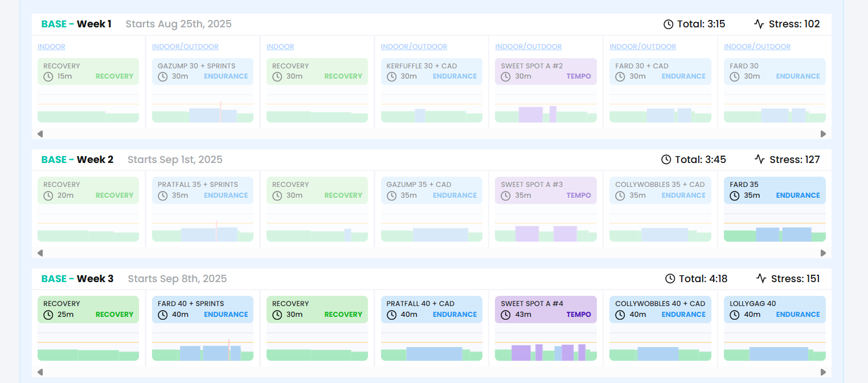Click the clock icon on Lollygag 40 card
The image size is (868, 383).
(x=735, y=315)
